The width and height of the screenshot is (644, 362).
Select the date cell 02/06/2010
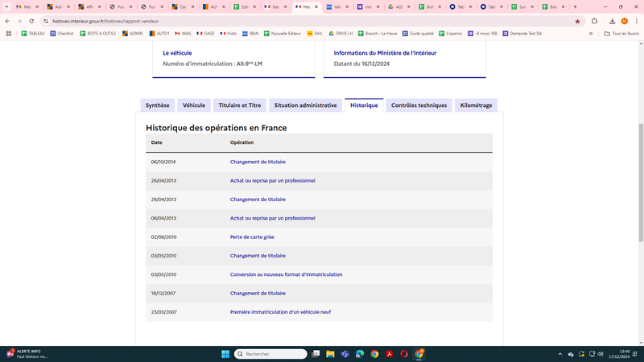coord(163,237)
